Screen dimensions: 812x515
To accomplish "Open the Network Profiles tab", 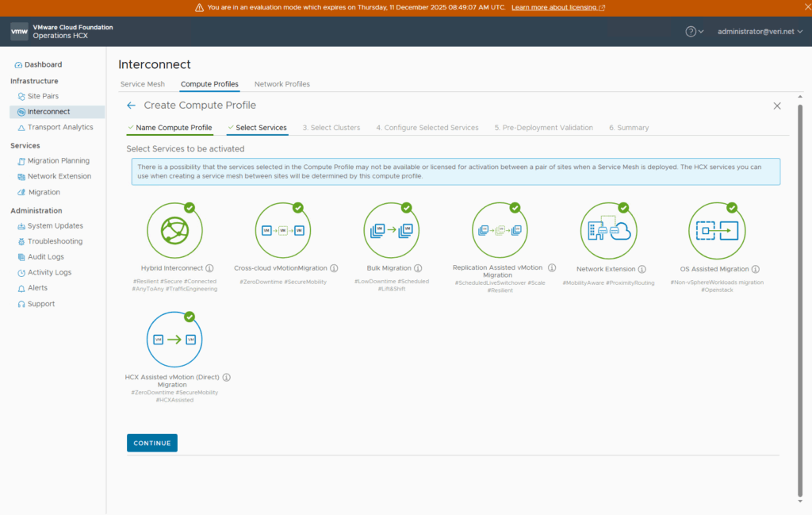I will coord(282,84).
